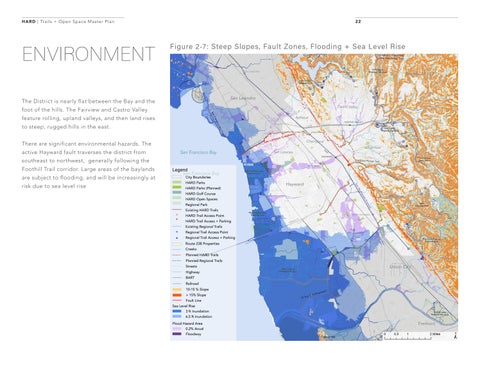480x371 pixels.
Task: Click the ENVIRONMENT page heading
Action: [88, 54]
